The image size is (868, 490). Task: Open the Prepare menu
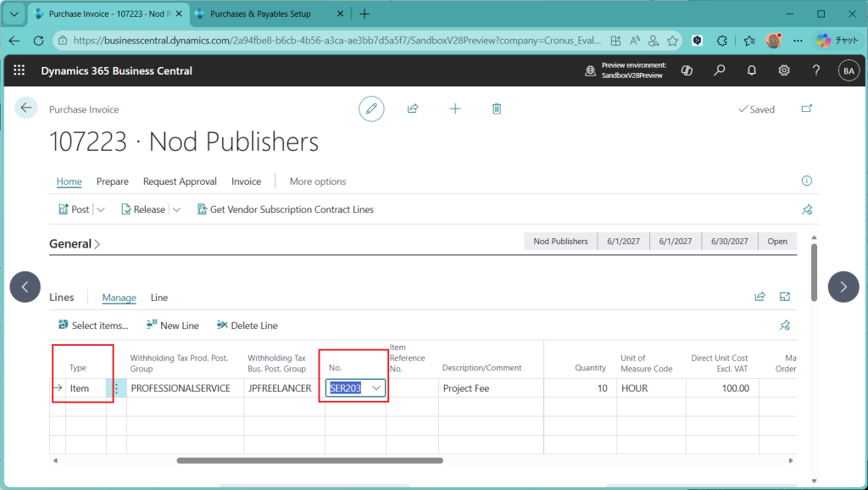pos(112,181)
